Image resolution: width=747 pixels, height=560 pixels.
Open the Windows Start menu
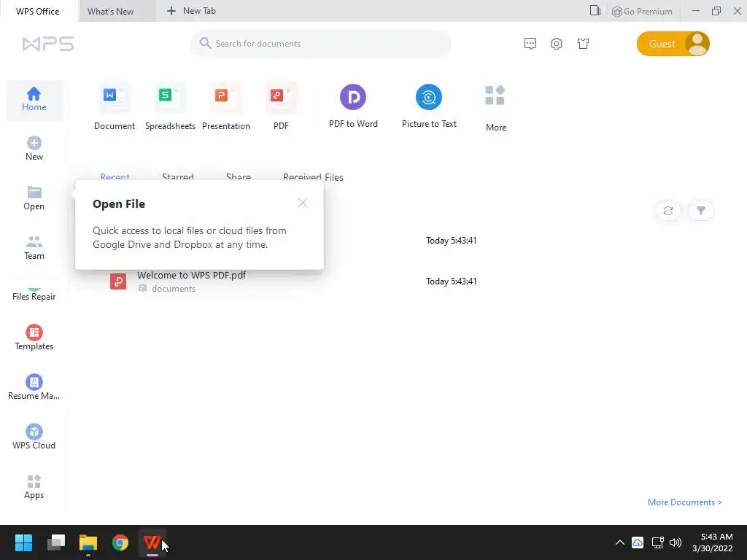tap(23, 542)
